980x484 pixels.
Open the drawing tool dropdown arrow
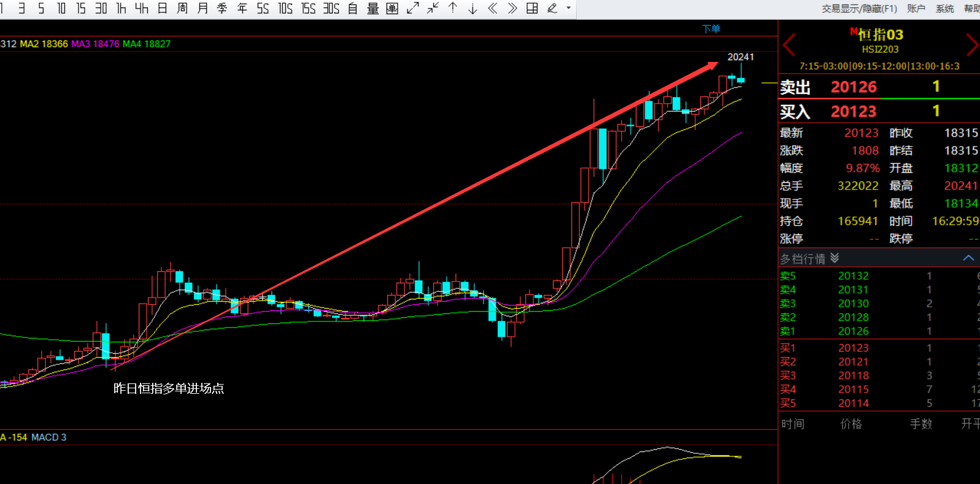[568, 9]
